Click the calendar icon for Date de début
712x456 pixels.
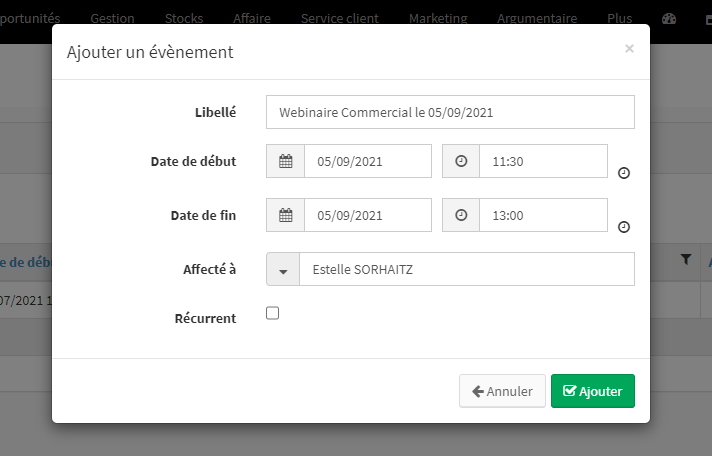[286, 161]
